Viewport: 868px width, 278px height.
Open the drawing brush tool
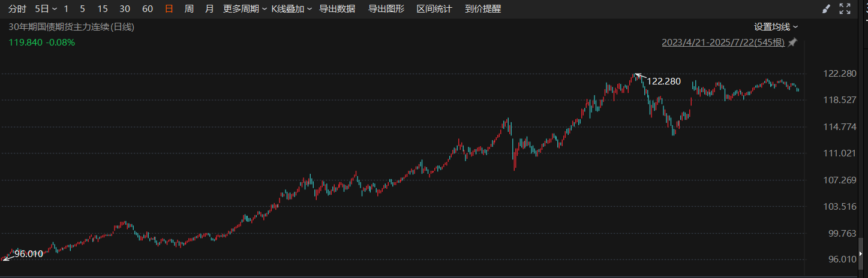826,9
